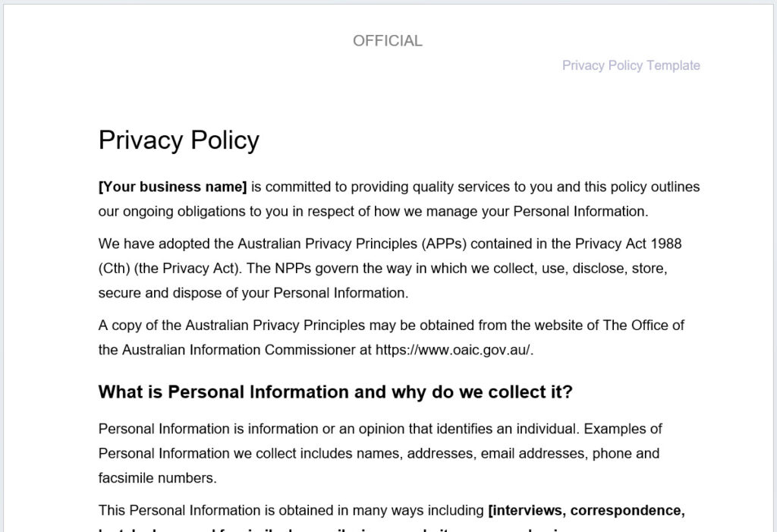Click the large Privacy Policy title
The image size is (777, 532).
click(x=179, y=140)
